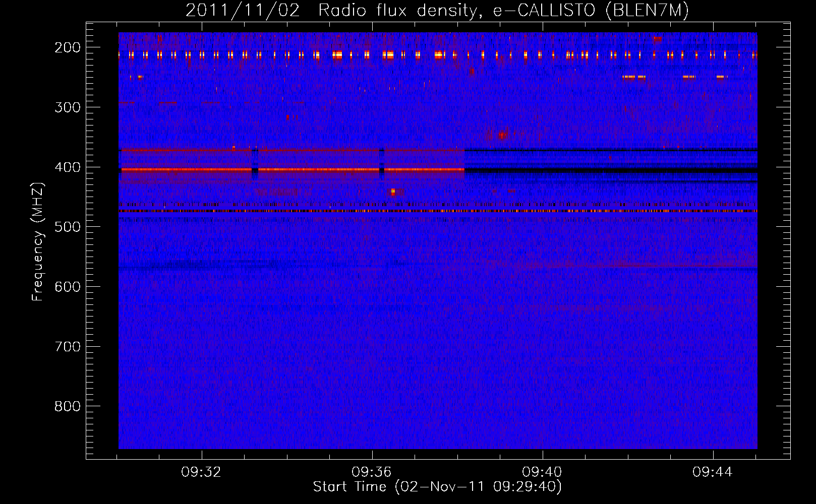Click the 09:44 time tick label
Viewport: 816px width, 504px height.
(x=713, y=472)
